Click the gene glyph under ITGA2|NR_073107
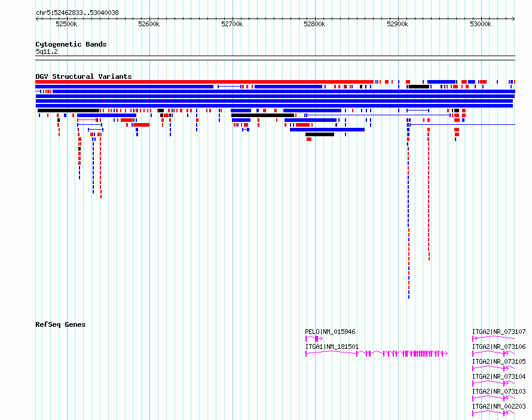 pos(493,338)
